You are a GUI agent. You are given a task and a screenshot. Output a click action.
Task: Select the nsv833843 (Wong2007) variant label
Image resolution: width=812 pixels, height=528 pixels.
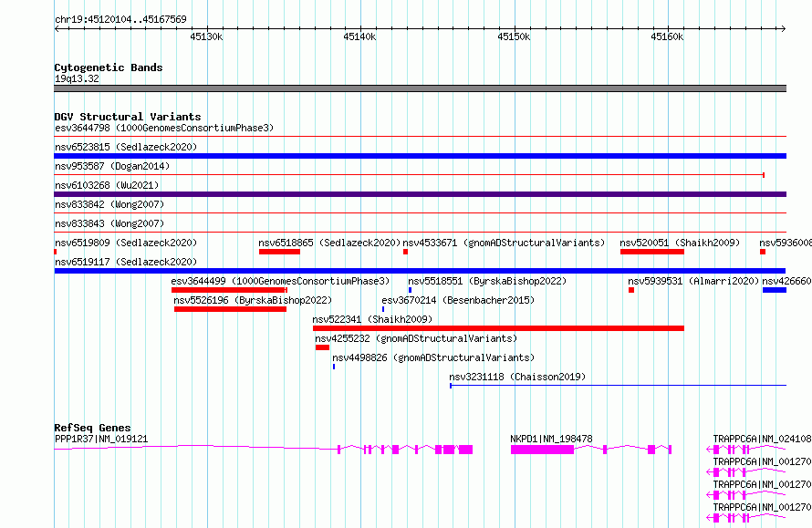coord(109,223)
